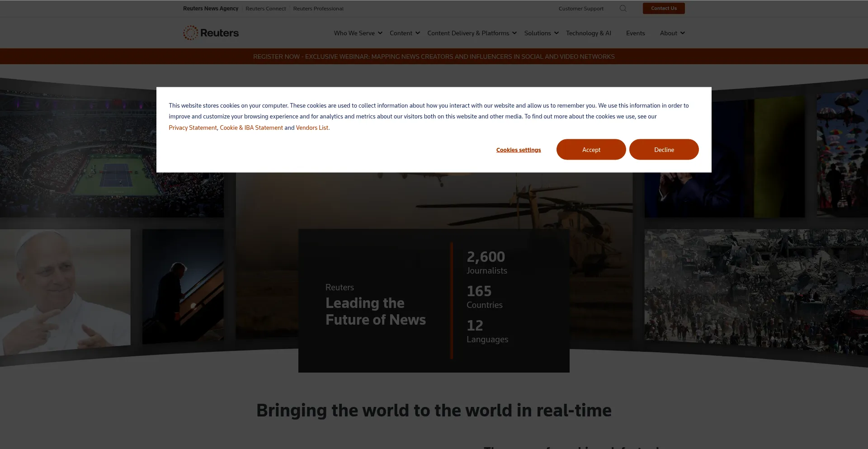The height and width of the screenshot is (449, 868).
Task: Click the Reuters logo
Action: pos(211,33)
